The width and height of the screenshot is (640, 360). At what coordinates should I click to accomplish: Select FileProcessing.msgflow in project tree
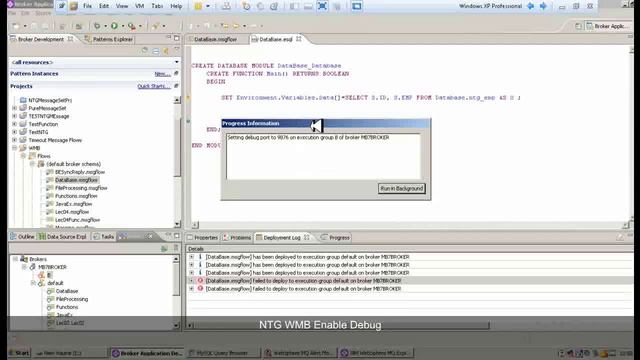pos(81,188)
